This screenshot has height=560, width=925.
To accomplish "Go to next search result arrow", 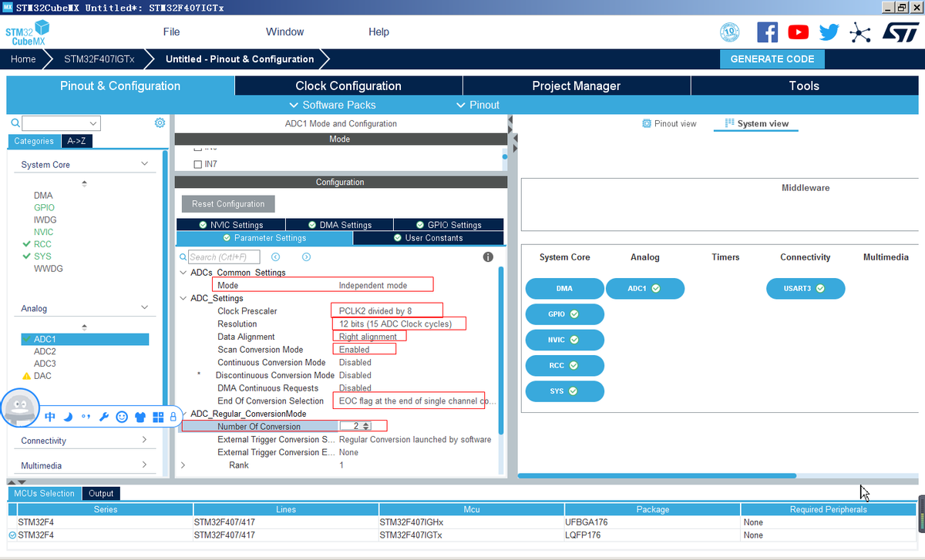I will pyautogui.click(x=306, y=257).
